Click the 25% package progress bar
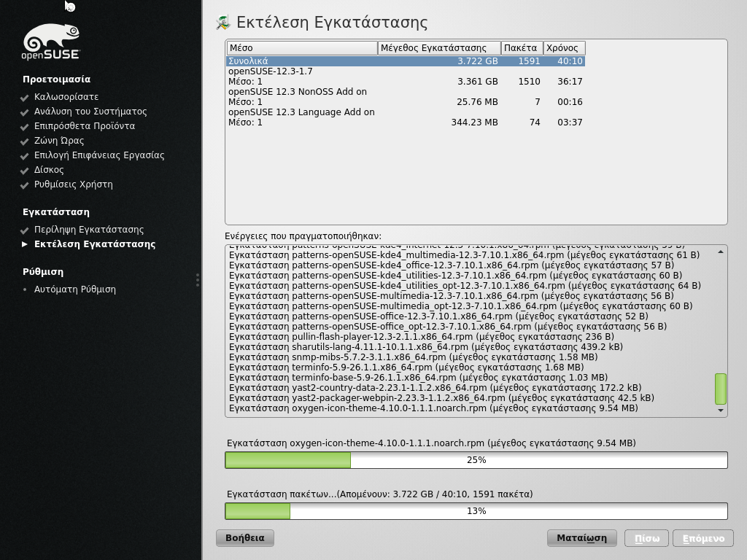The image size is (747, 560). pos(476,460)
